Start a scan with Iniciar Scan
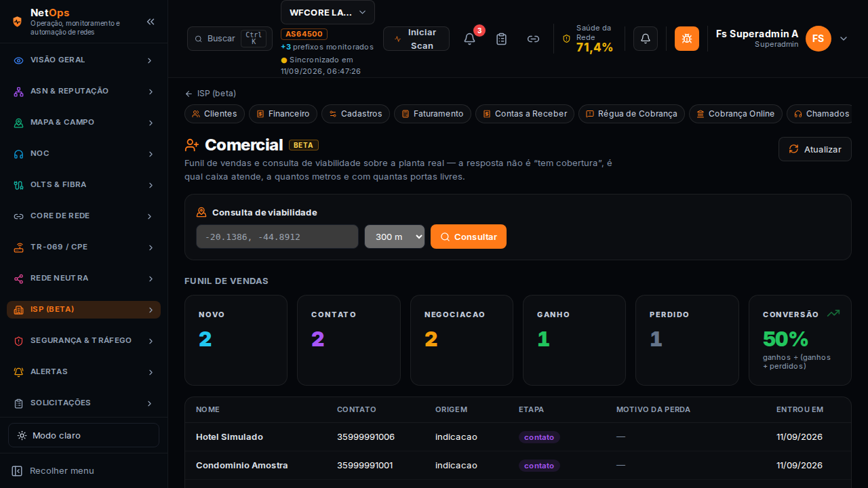 (x=416, y=39)
